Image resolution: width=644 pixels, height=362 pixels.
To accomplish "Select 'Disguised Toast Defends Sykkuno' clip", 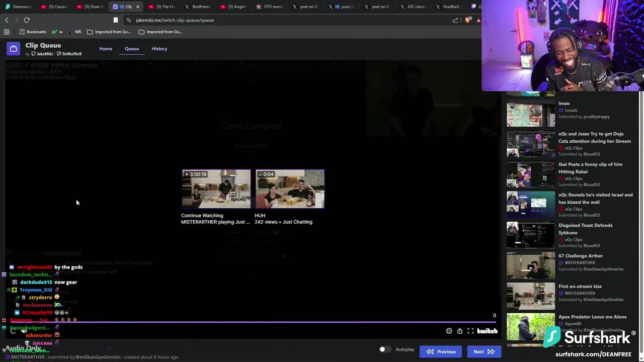I will point(571,235).
